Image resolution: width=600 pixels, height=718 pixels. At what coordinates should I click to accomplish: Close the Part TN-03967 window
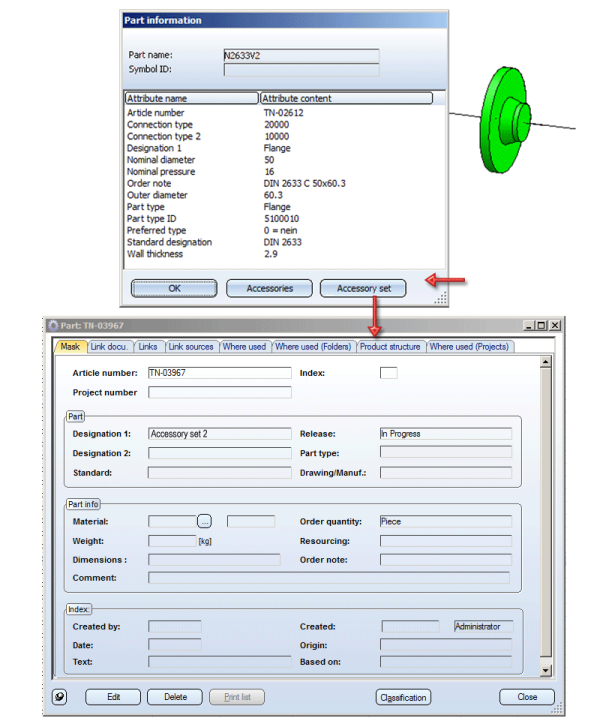tap(555, 325)
